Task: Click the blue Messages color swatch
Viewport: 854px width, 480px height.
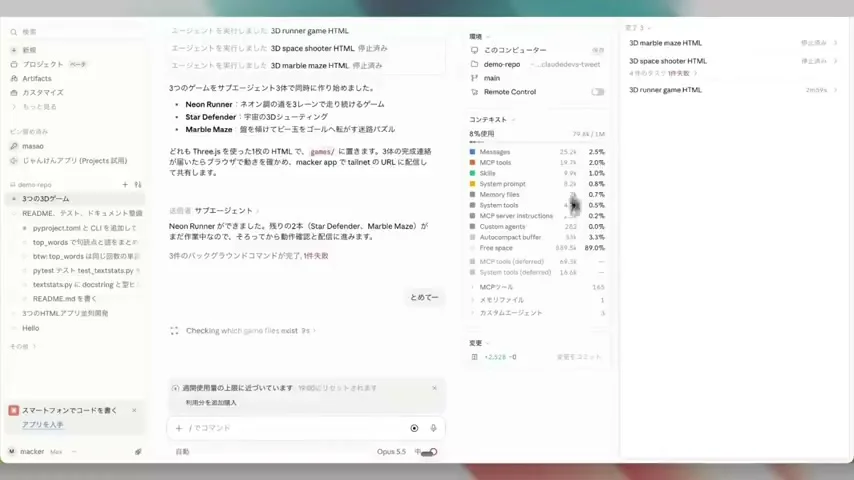Action: [472, 152]
